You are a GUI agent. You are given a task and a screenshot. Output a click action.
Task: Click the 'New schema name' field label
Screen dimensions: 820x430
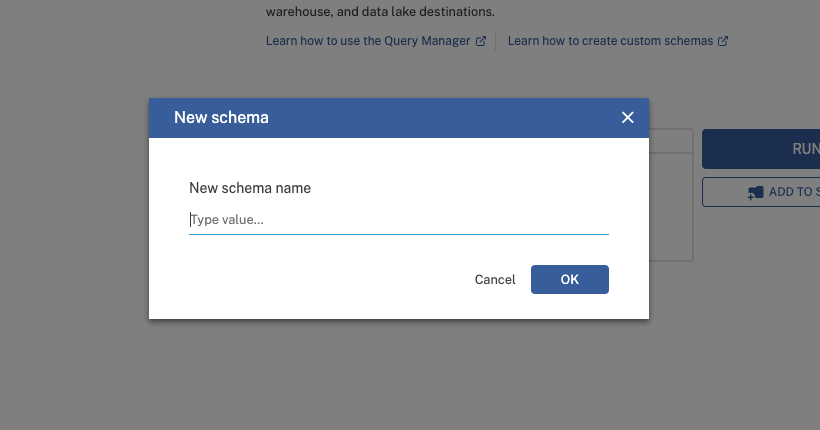[250, 188]
